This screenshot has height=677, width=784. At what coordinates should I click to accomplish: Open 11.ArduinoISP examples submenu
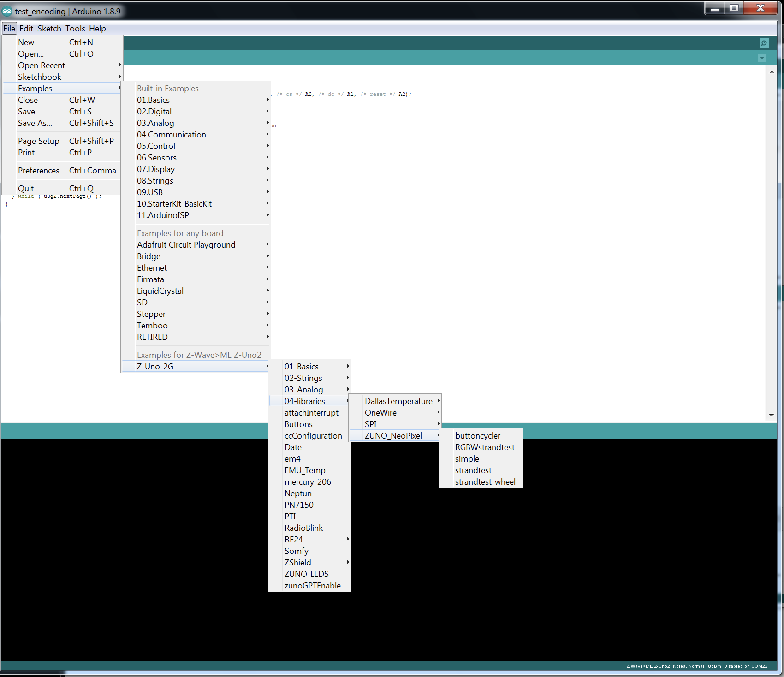pyautogui.click(x=196, y=215)
